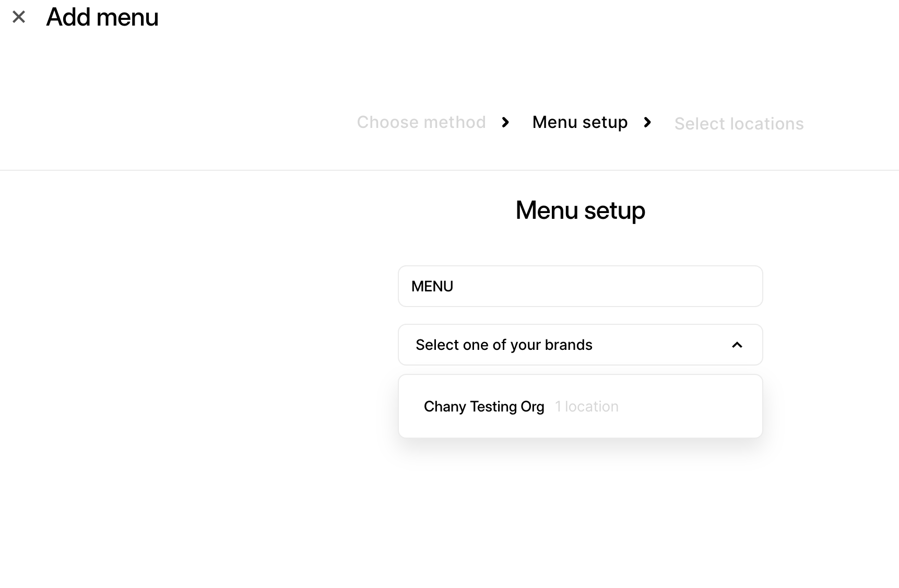
Task: Click the X icon beside Add menu
Action: (19, 17)
